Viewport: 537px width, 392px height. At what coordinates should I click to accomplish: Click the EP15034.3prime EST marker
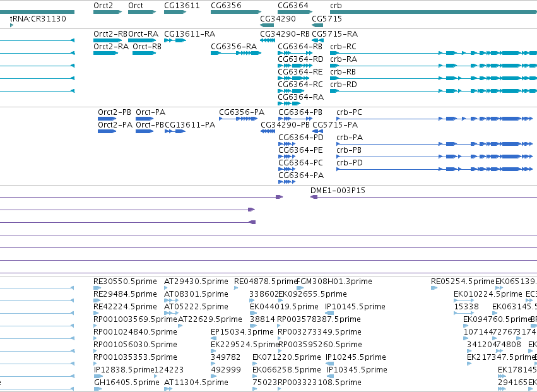pos(213,338)
